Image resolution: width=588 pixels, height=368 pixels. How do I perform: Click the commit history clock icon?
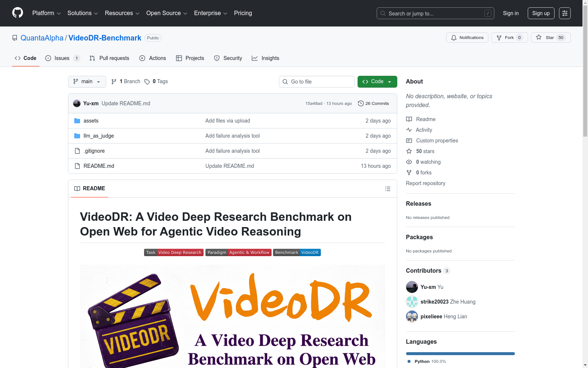361,103
